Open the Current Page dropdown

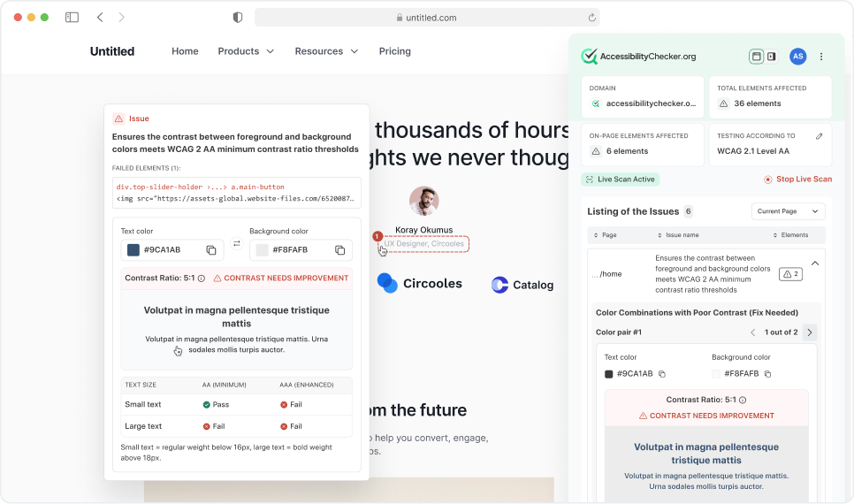click(788, 211)
